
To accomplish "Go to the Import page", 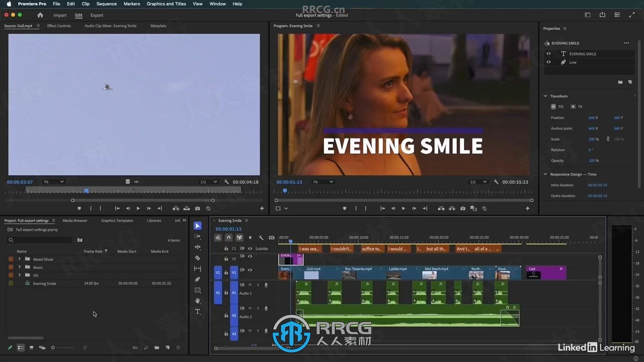I will click(x=60, y=15).
